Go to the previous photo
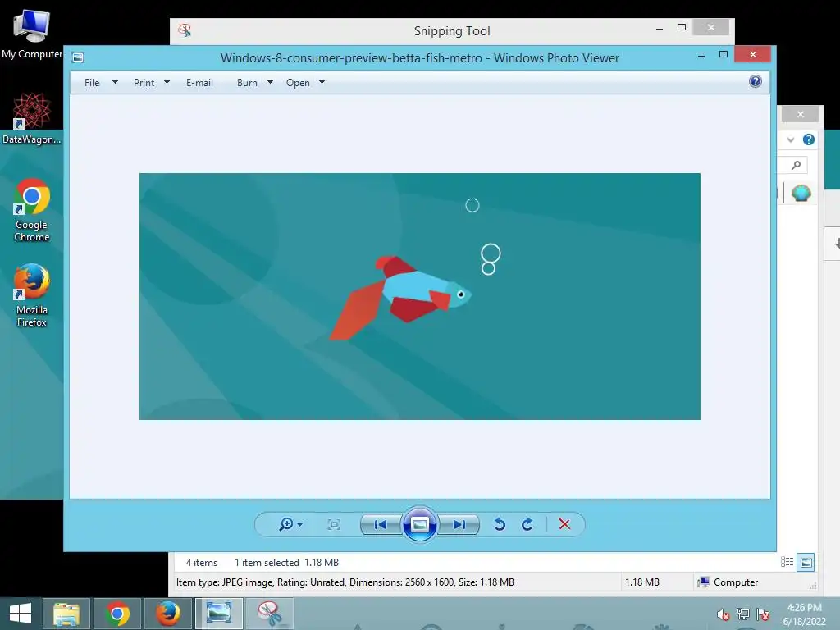 tap(381, 524)
